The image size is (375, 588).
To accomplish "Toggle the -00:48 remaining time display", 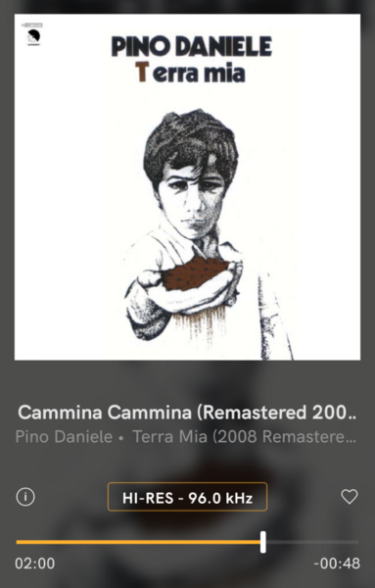I will click(337, 563).
